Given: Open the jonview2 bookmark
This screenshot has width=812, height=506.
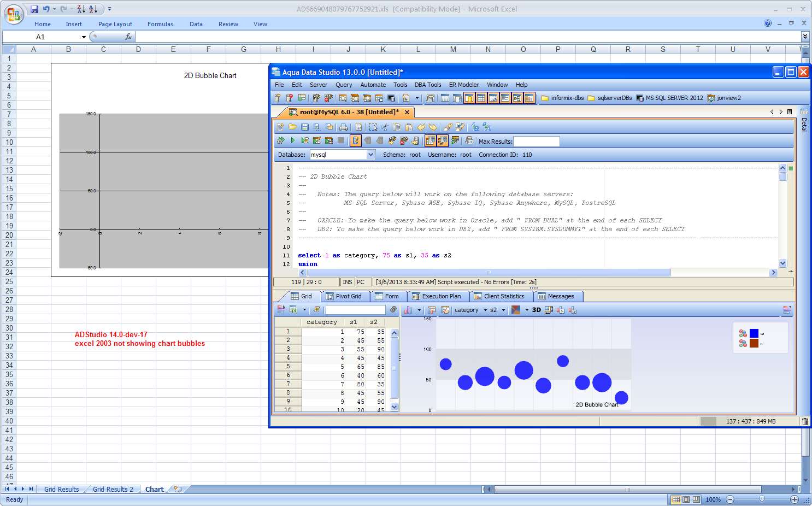Looking at the screenshot, I should coord(725,98).
